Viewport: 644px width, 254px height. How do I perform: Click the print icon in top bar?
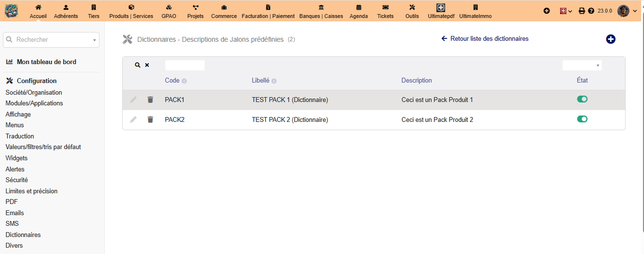(582, 11)
